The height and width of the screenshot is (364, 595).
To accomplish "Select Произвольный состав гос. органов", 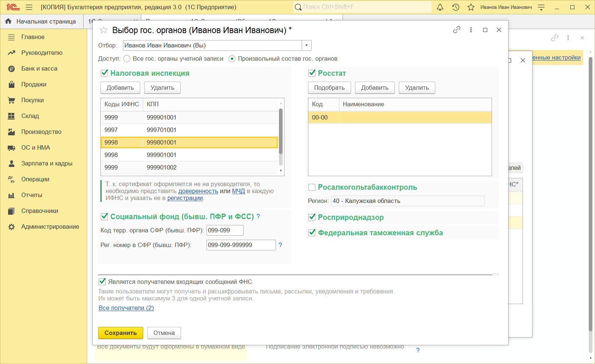I will pos(232,58).
